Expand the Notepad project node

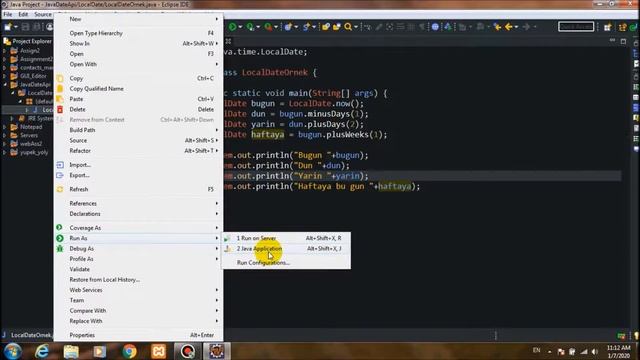pos(4,127)
